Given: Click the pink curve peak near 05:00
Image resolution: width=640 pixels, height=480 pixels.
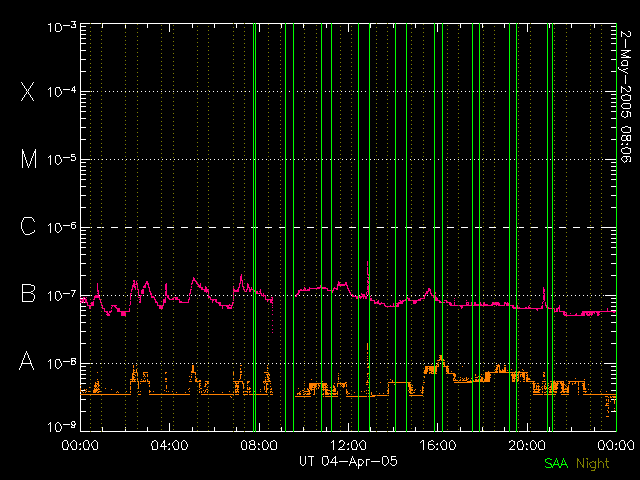Looking at the screenshot, I should point(193,279).
